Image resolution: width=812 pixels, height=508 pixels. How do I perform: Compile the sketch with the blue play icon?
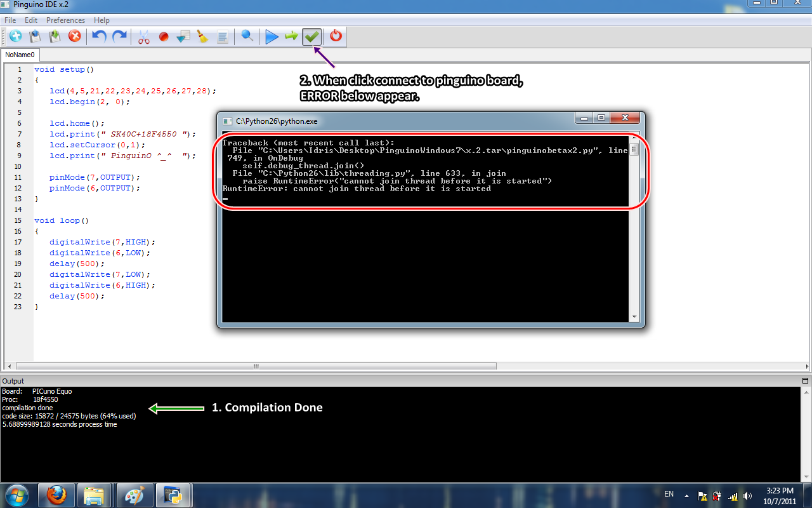(x=272, y=37)
